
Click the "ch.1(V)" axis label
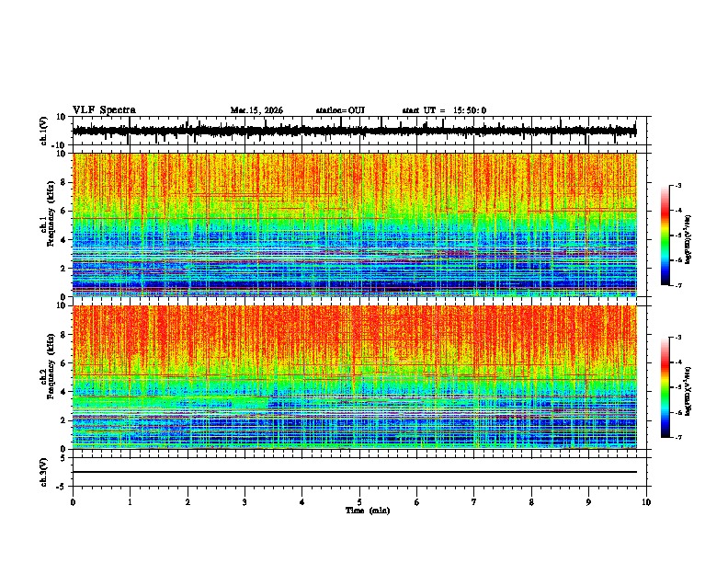[44, 131]
